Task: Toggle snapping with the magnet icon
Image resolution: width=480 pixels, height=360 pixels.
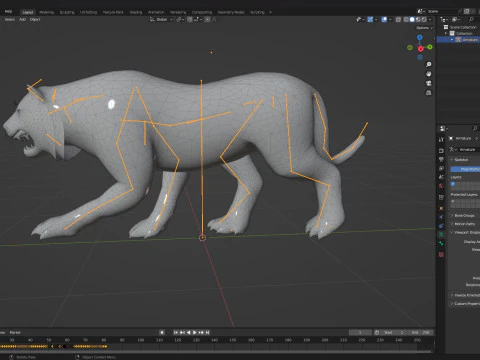Action: tap(190, 19)
